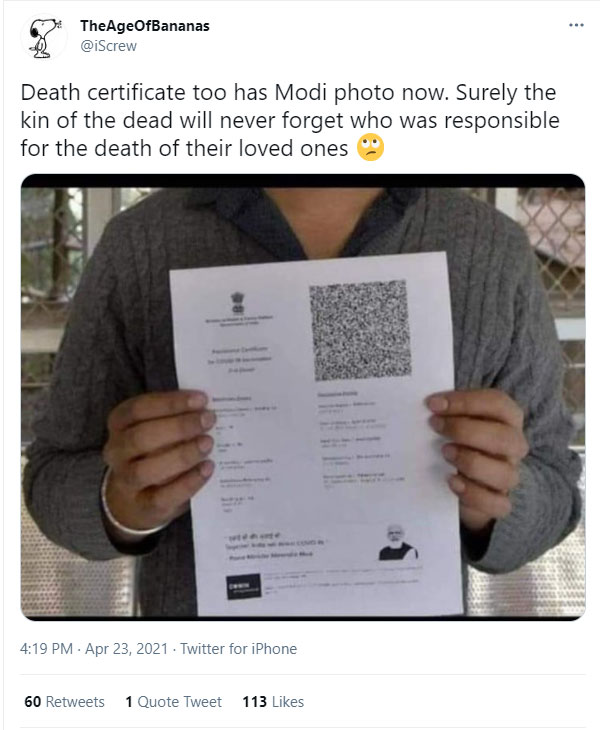Open the 4:19 PM · Apr 23, 2021 timestamp
The width and height of the screenshot is (600, 730).
(x=91, y=649)
